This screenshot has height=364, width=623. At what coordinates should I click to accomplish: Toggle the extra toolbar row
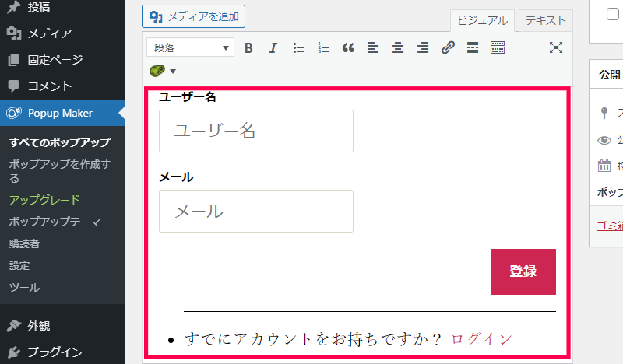pyautogui.click(x=498, y=48)
